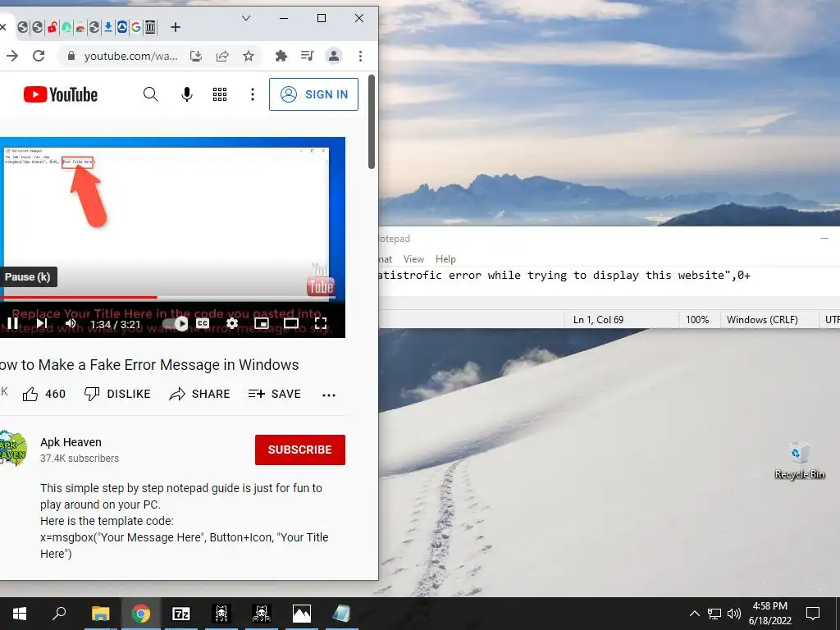Expand the Chrome tab search chevron
The image size is (840, 630).
[246, 18]
